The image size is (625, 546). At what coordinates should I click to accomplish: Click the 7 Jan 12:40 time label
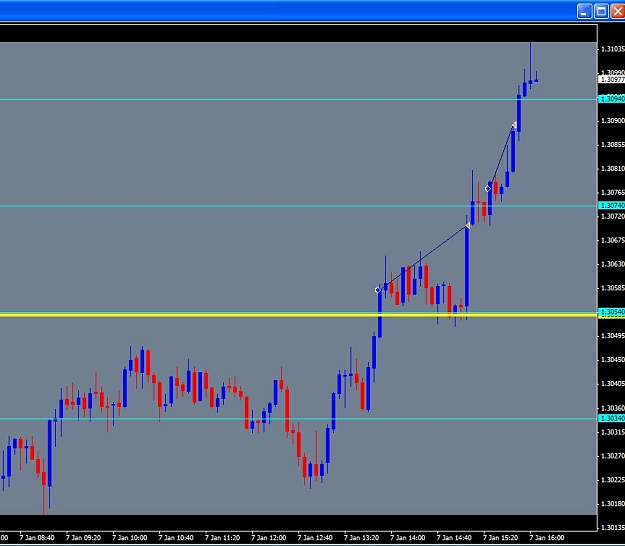coord(315,538)
